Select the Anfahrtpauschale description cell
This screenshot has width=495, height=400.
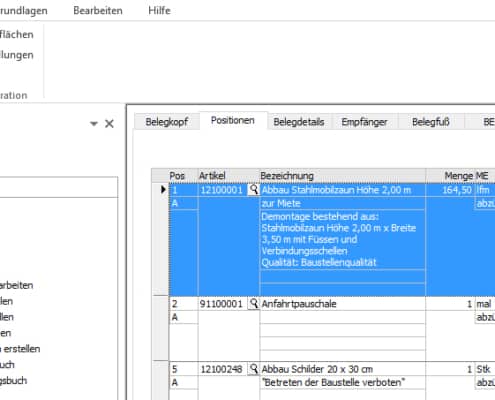click(x=342, y=304)
